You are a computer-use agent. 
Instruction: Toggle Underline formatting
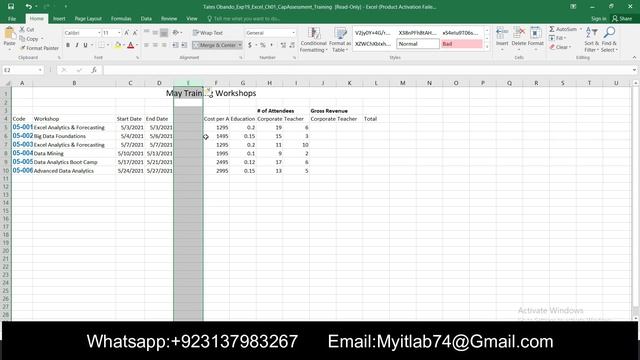85,45
